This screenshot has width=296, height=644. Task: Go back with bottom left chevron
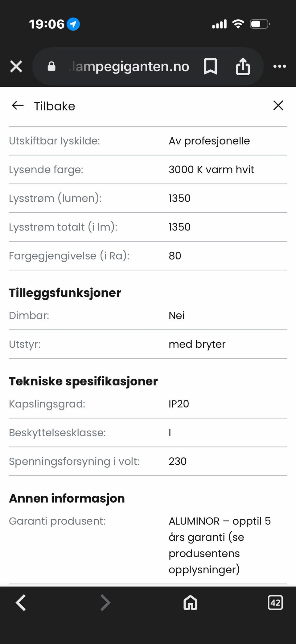click(21, 602)
